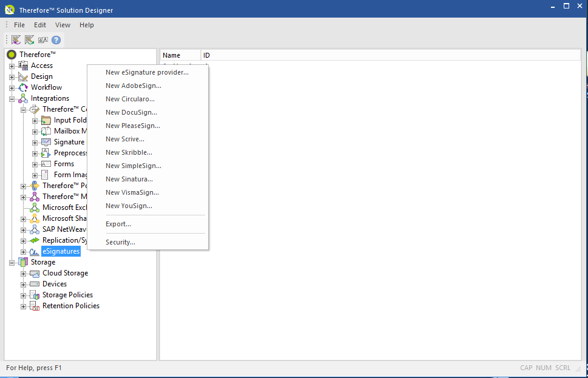The width and height of the screenshot is (588, 378).
Task: Click the Cloud Storage node icon
Action: (x=35, y=274)
